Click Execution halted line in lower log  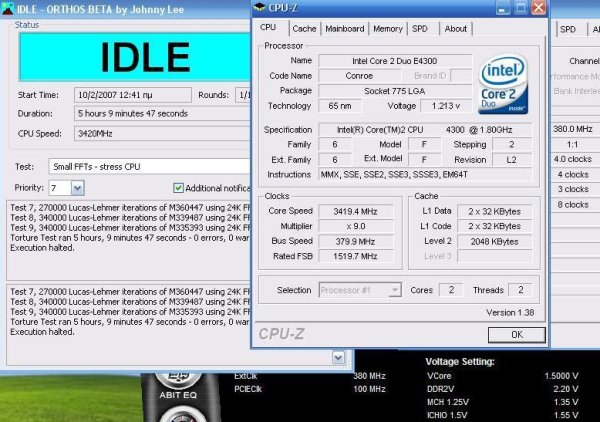42,332
